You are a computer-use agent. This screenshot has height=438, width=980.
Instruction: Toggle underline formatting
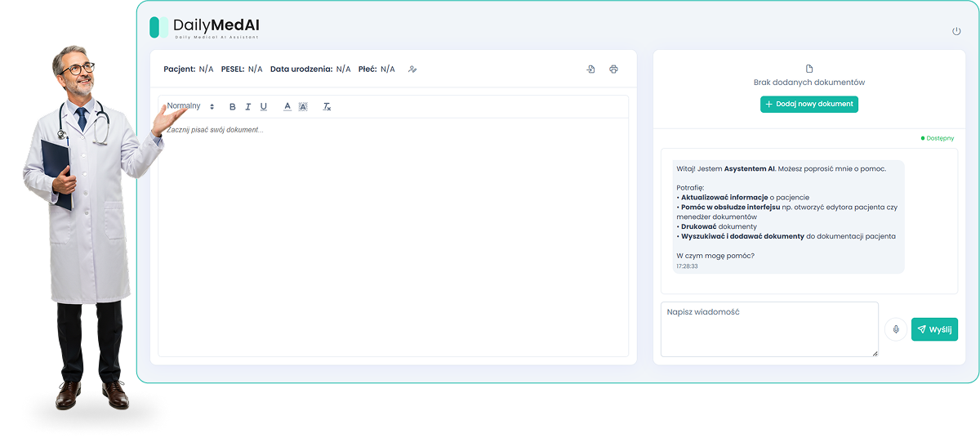[264, 107]
